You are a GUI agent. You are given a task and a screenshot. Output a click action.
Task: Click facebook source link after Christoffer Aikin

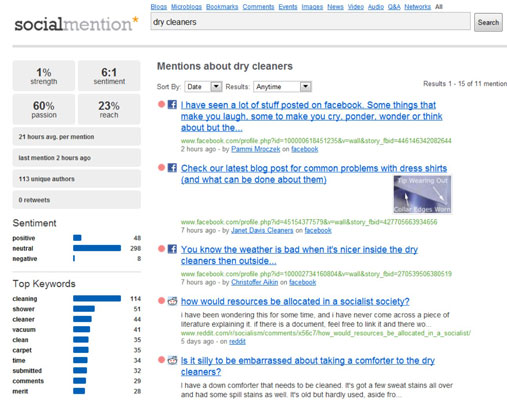click(302, 282)
